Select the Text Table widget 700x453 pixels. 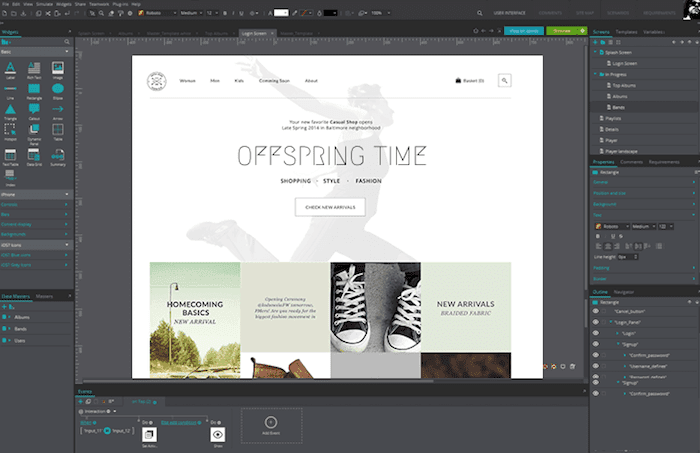click(x=10, y=157)
